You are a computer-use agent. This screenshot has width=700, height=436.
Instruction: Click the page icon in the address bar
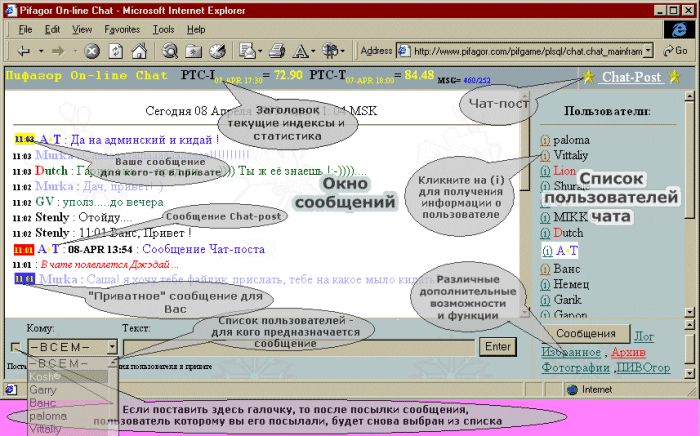click(x=404, y=51)
